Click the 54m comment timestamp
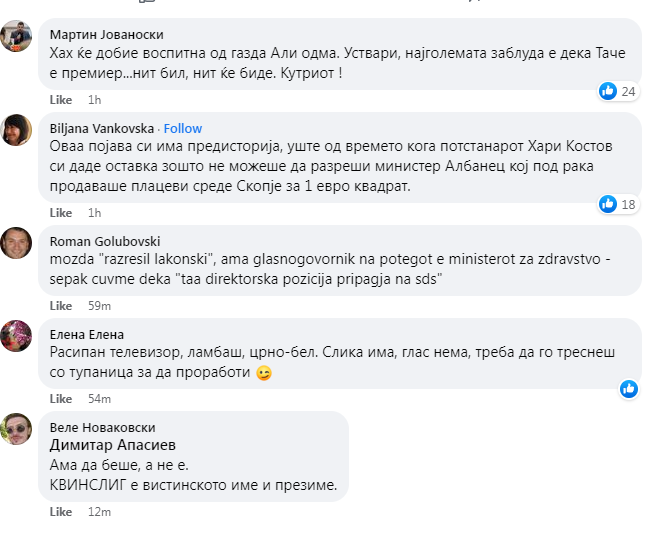This screenshot has height=533, width=666. [99, 399]
